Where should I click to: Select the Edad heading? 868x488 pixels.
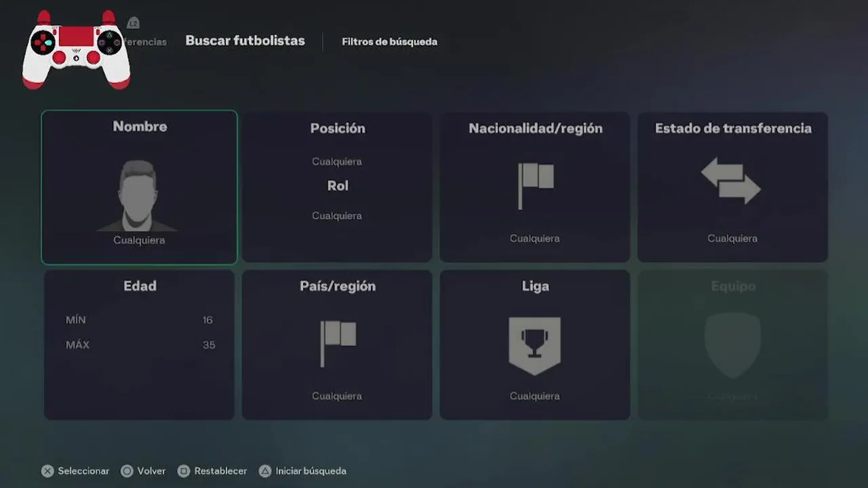click(140, 286)
